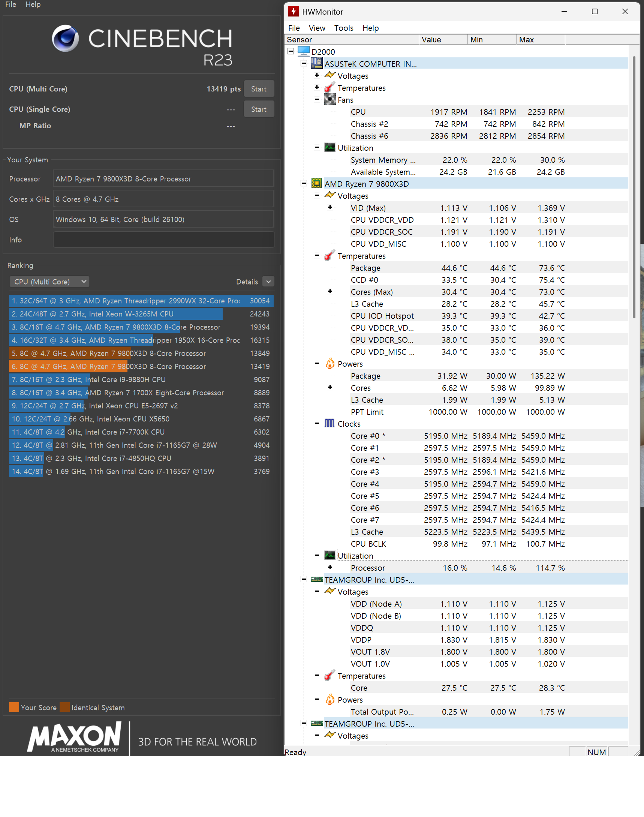Select the AMD Ryzen 7 9800X3D chip icon

pos(317,184)
